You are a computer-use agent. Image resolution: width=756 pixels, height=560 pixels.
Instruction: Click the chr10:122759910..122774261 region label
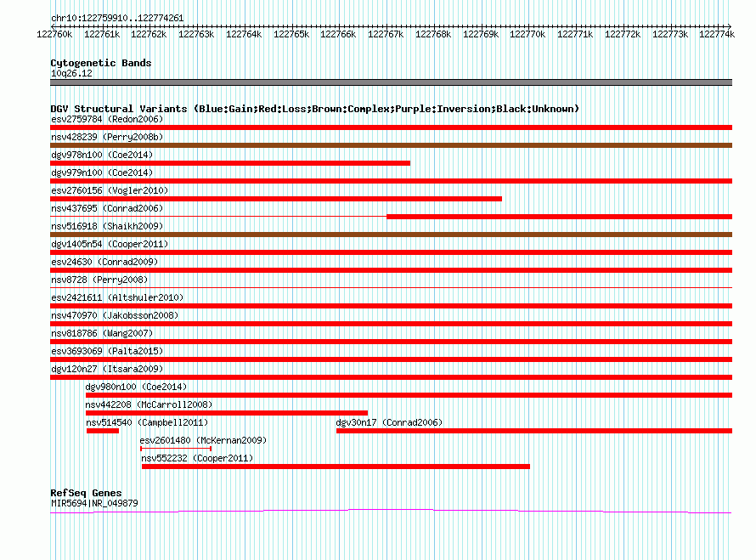117,19
